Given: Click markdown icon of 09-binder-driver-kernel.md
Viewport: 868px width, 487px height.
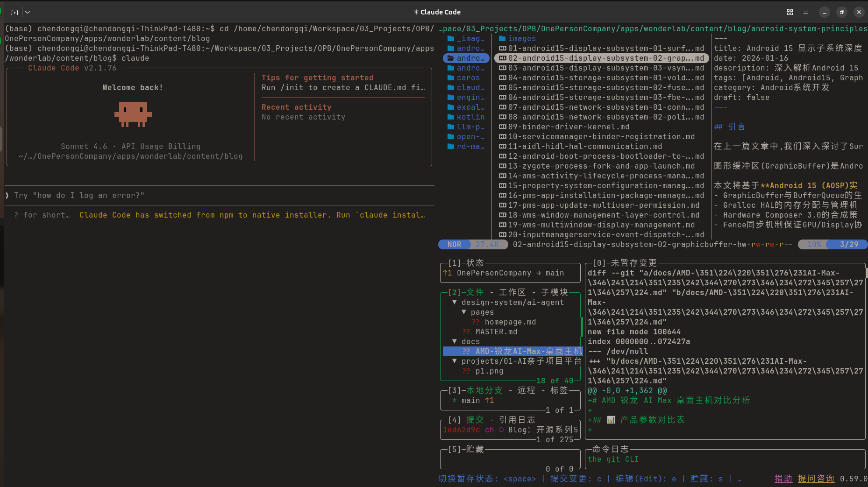Looking at the screenshot, I should point(502,127).
